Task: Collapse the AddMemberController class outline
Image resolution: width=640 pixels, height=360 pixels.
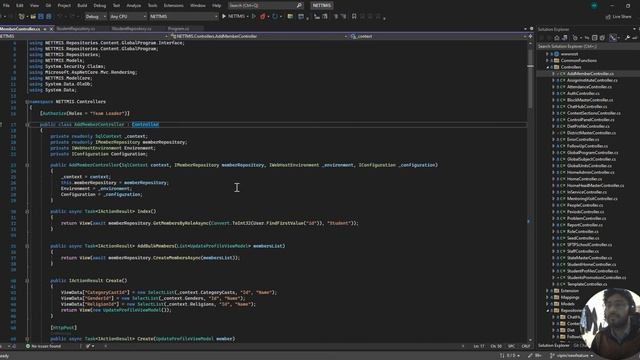Action: click(x=27, y=124)
